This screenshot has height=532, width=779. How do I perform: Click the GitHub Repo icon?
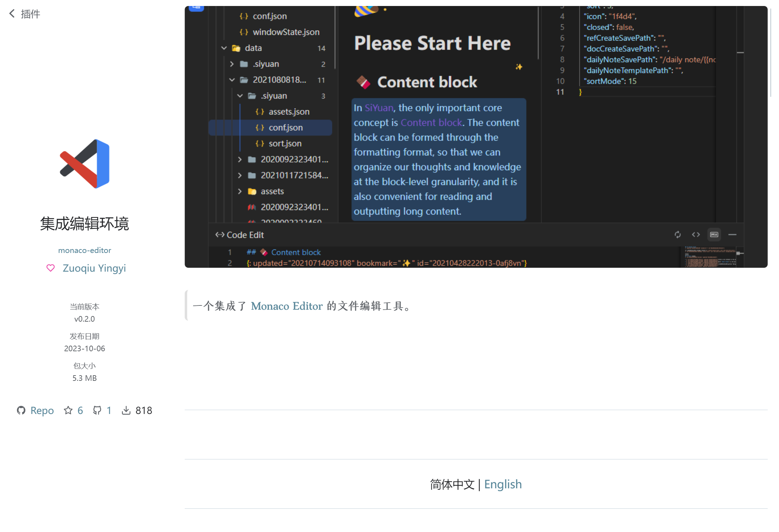[x=21, y=410]
